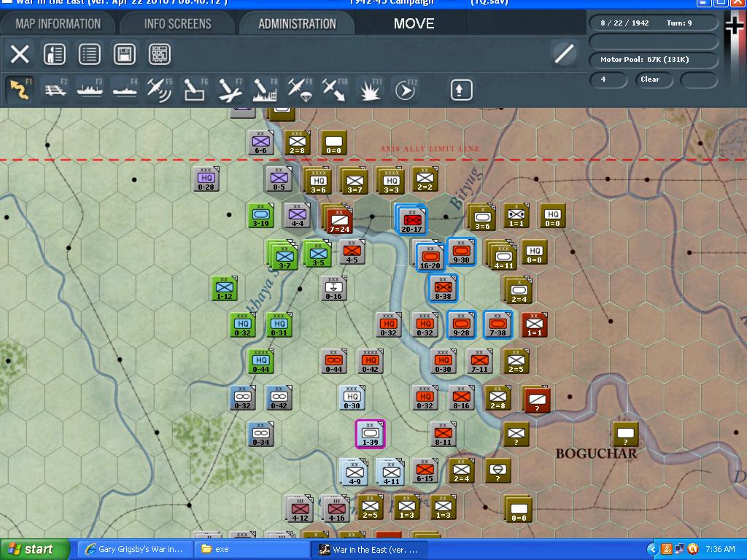Click the MOVE mode label
Screen dimensions: 747x560
pos(414,23)
